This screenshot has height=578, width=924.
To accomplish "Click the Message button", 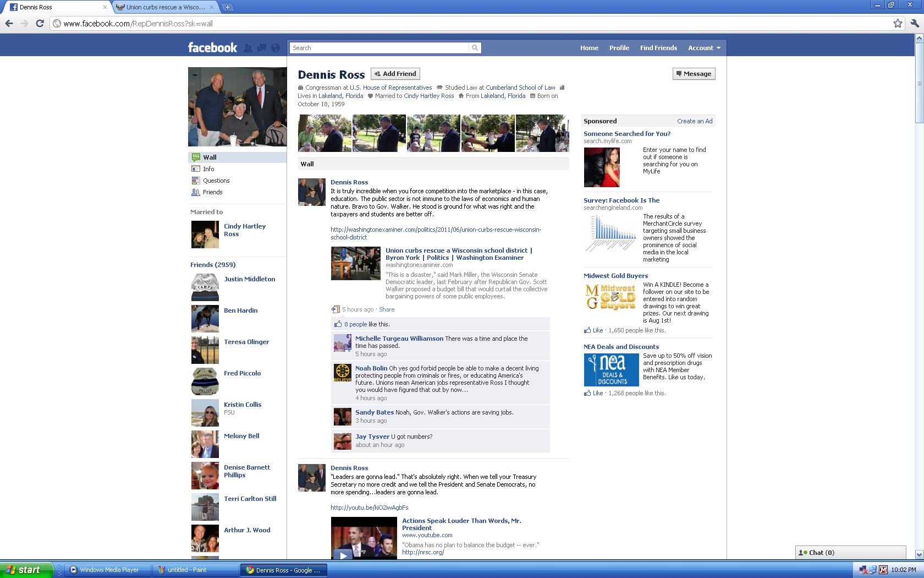I will (694, 74).
